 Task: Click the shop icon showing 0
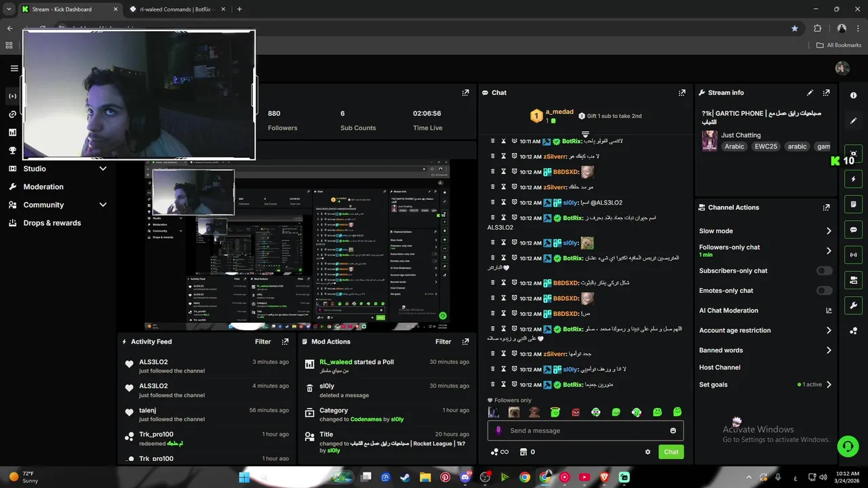[x=527, y=452]
